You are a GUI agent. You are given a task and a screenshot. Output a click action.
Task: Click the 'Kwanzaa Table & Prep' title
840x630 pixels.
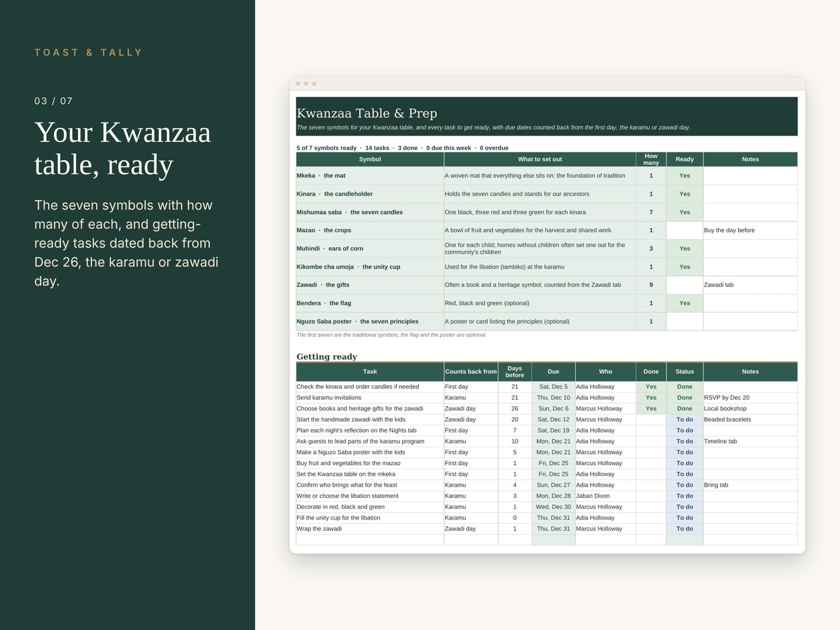[x=367, y=113]
